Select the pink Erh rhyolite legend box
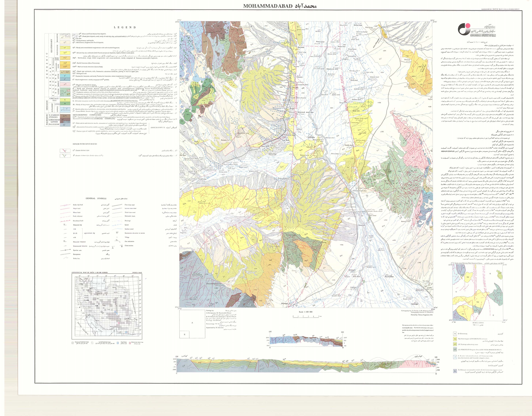This screenshot has width=532, height=416. click(65, 85)
